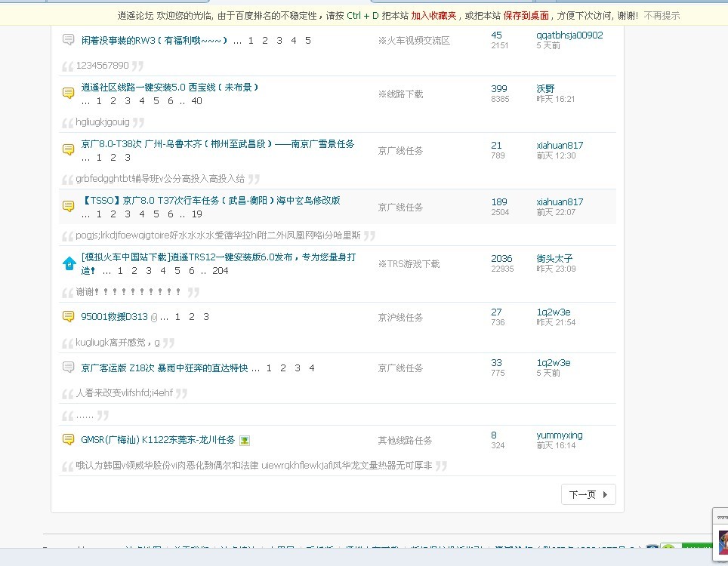
Task: Click the blue pinned icon beside 模拟火车中国站下载
Action: (69, 263)
